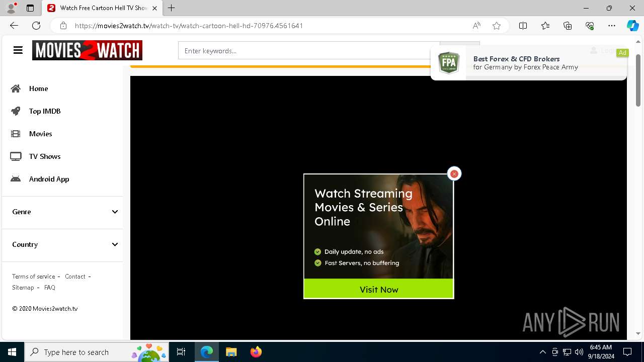Open FAQ link
Viewport: 644px width, 362px height.
50,288
